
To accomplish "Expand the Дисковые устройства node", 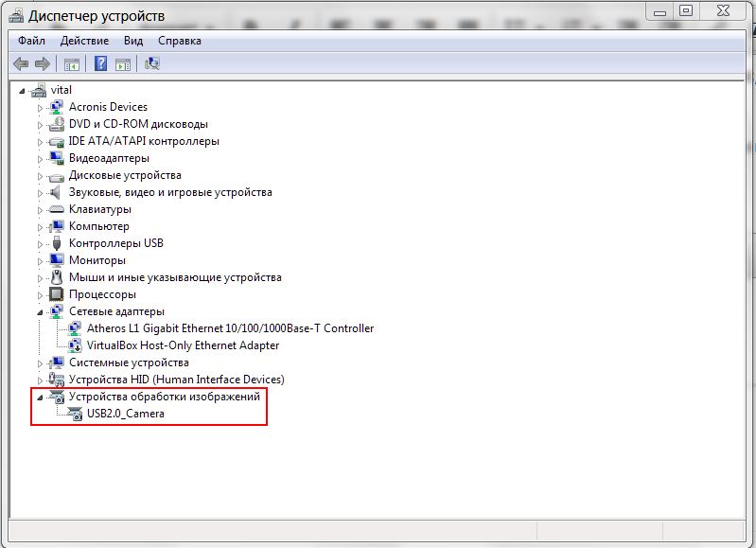I will [x=41, y=176].
